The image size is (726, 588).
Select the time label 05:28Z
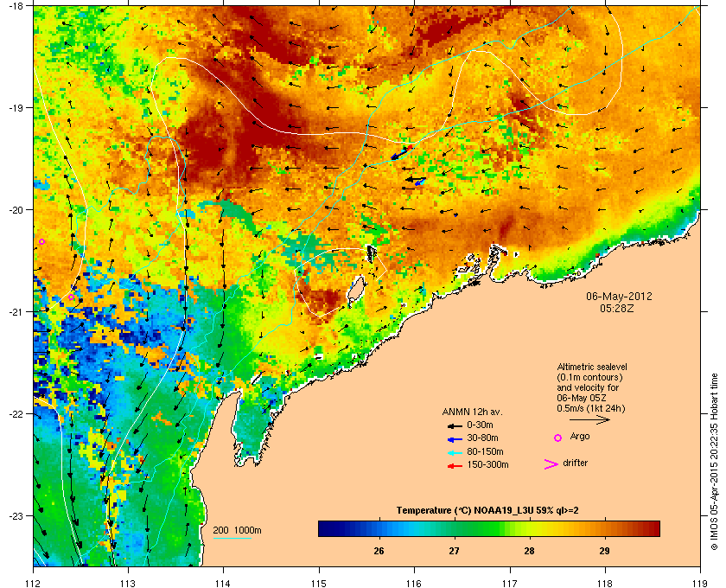pos(617,308)
